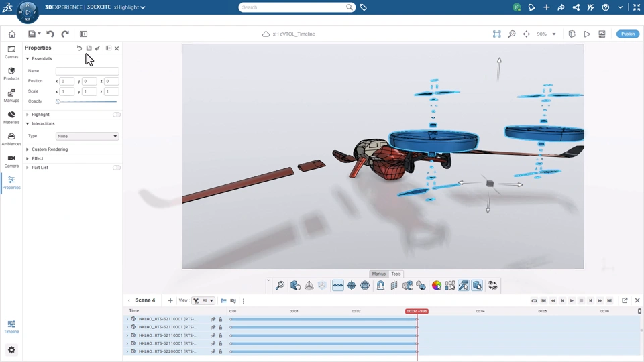The width and height of the screenshot is (644, 362).
Task: Click the Publish button
Action: 628,34
